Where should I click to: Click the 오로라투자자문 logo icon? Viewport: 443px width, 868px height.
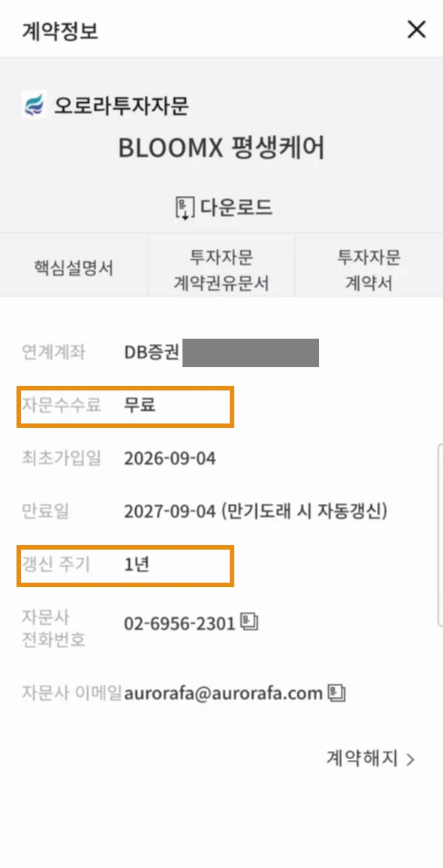35,104
